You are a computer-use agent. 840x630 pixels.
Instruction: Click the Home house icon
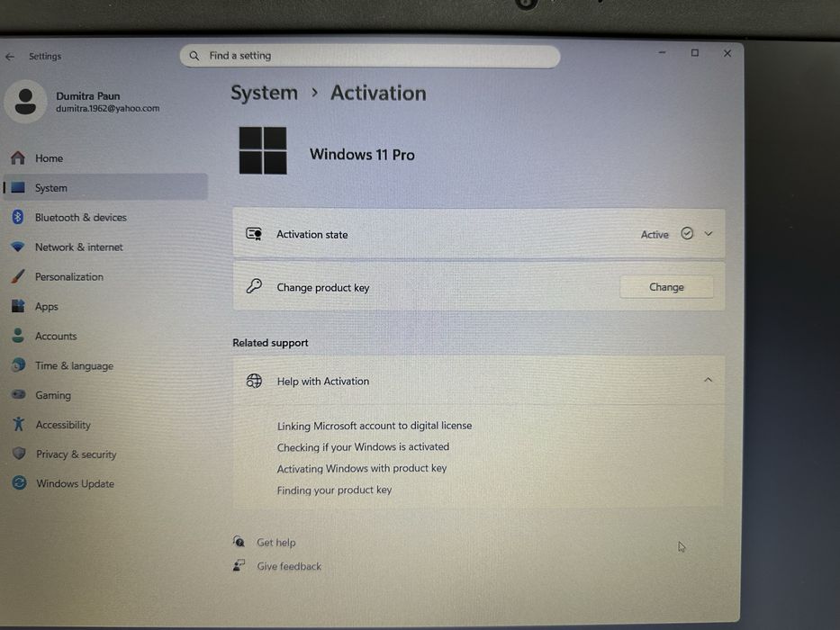pyautogui.click(x=18, y=158)
